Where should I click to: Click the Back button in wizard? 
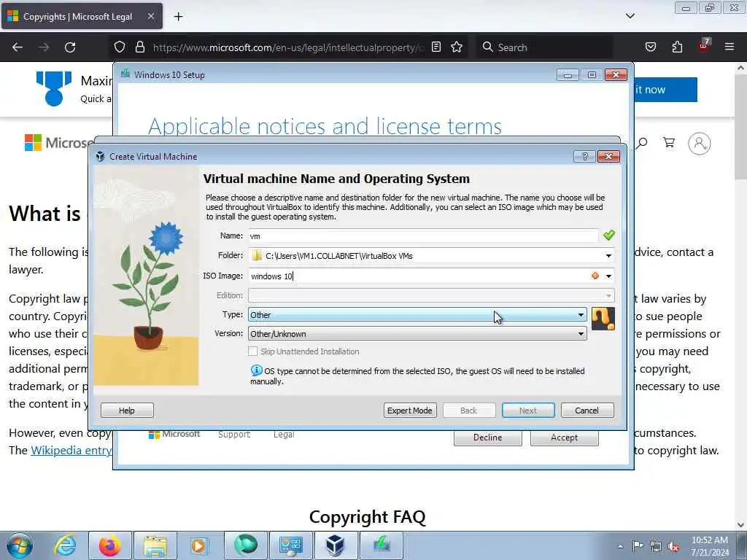469,411
